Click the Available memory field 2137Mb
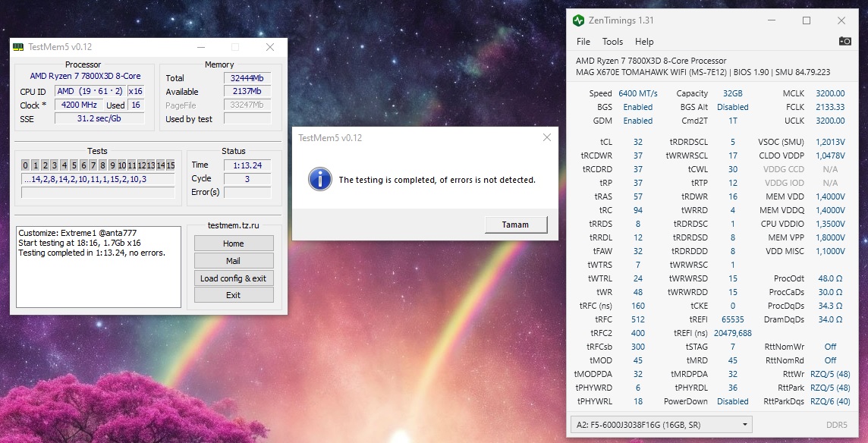The height and width of the screenshot is (443, 868). point(247,91)
